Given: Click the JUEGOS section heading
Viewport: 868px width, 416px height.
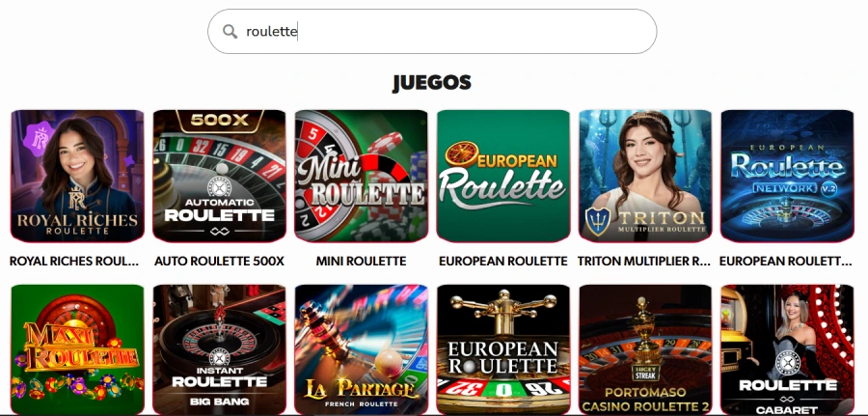Looking at the screenshot, I should [x=432, y=83].
